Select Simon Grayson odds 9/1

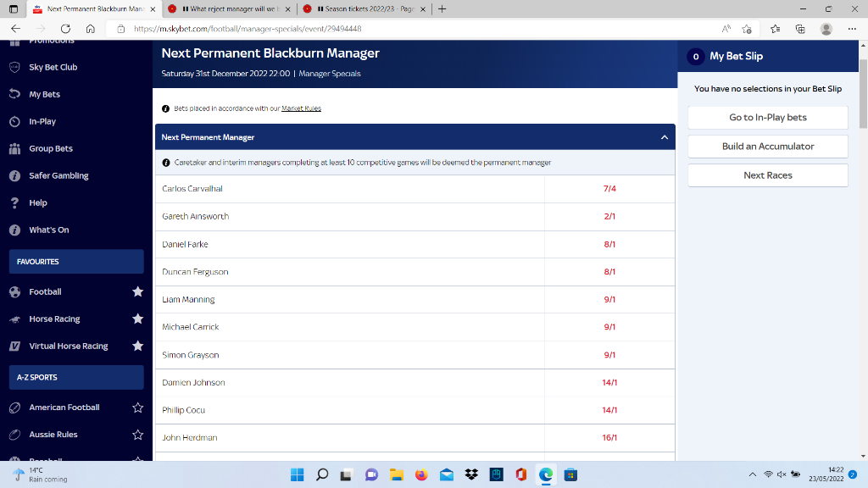point(609,355)
